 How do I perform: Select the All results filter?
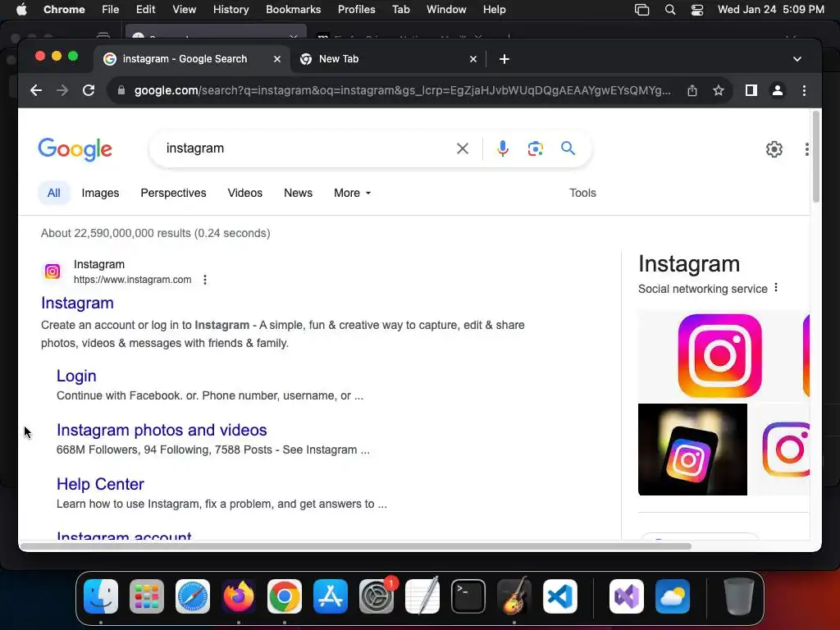(53, 193)
